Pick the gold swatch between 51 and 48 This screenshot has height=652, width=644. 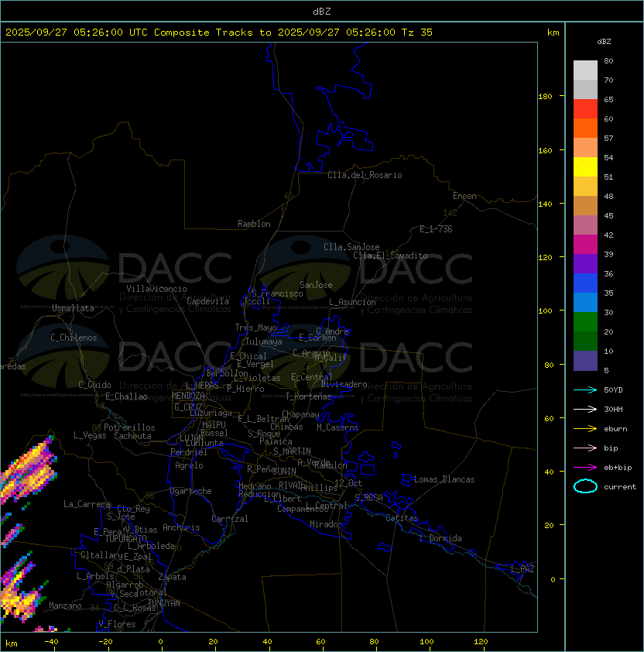(x=585, y=187)
